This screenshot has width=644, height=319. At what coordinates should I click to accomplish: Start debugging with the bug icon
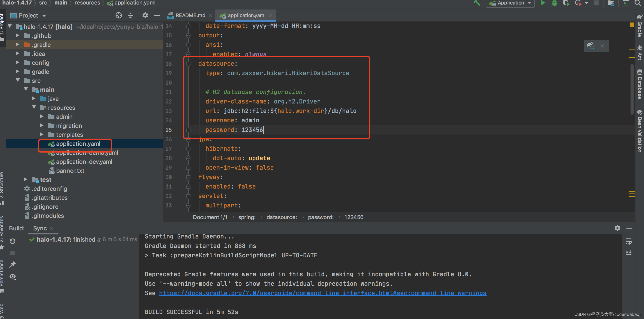[x=554, y=3]
